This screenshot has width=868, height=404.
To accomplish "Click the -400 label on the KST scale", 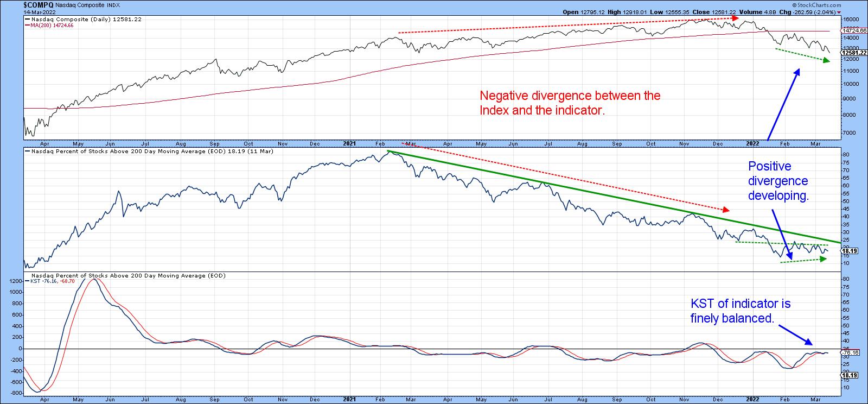I will 15,371.
